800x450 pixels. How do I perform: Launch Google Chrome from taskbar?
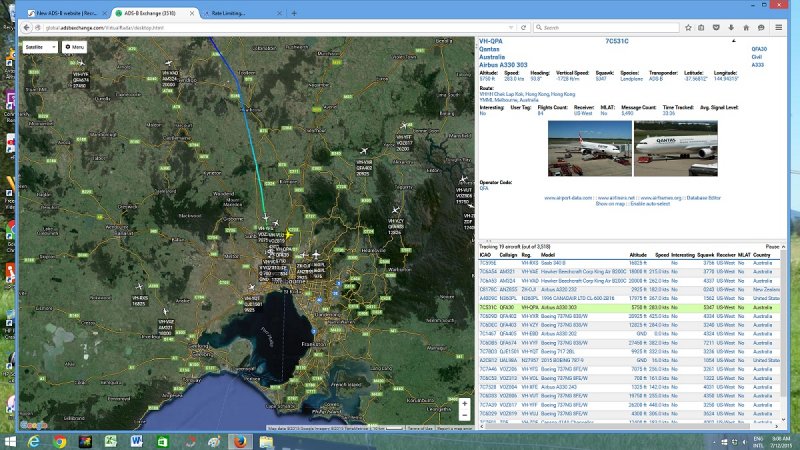pyautogui.click(x=60, y=441)
